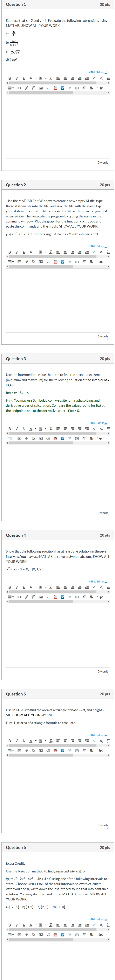The height and width of the screenshot is (980, 115).
Task: Toggle underline in the Question 5 editor
Action: point(24,730)
